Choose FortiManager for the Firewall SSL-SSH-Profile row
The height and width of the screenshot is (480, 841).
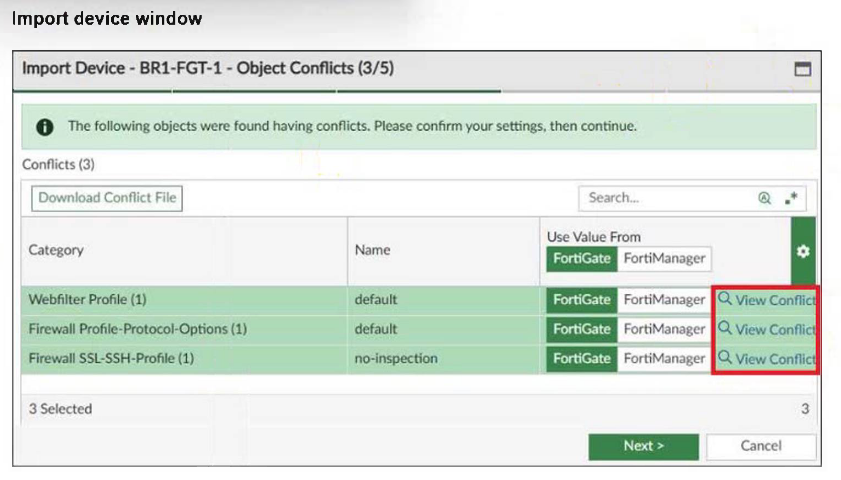click(x=664, y=358)
